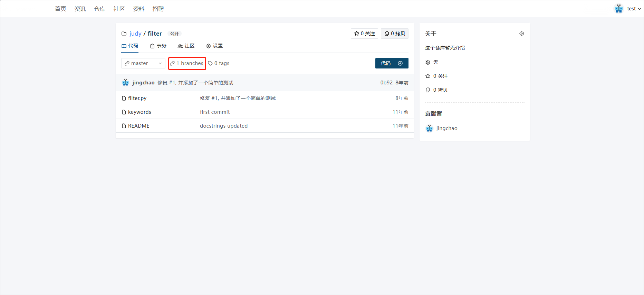Open the 设置 tab
644x295 pixels.
[214, 46]
